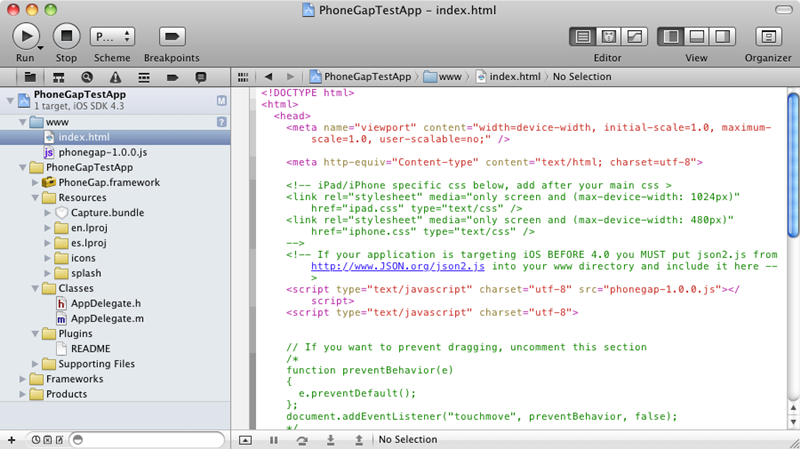Viewport: 800px width, 449px height.
Task: Step into in the debug bar
Action: point(331,440)
